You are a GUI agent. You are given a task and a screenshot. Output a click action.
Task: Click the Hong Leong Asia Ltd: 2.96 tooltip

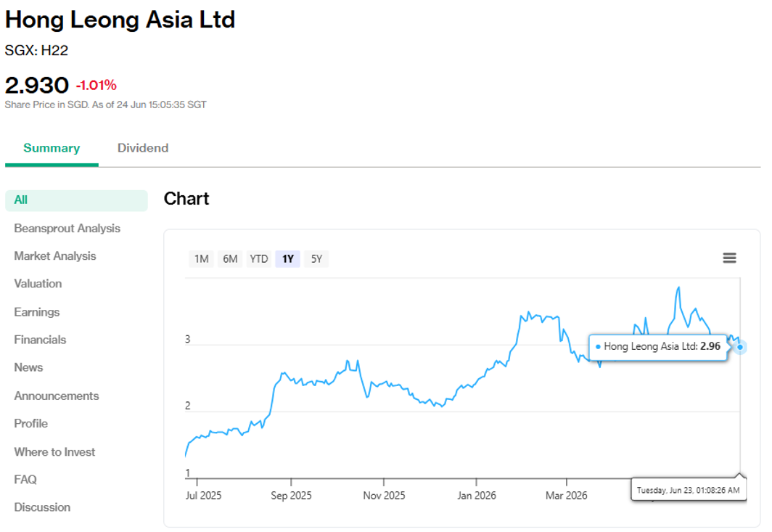[658, 347]
